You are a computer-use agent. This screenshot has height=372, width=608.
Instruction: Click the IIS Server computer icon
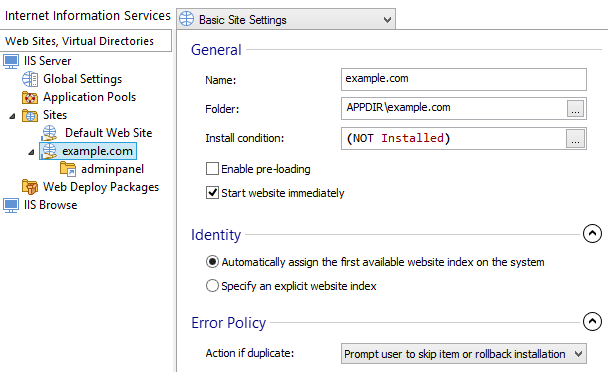coord(11,61)
